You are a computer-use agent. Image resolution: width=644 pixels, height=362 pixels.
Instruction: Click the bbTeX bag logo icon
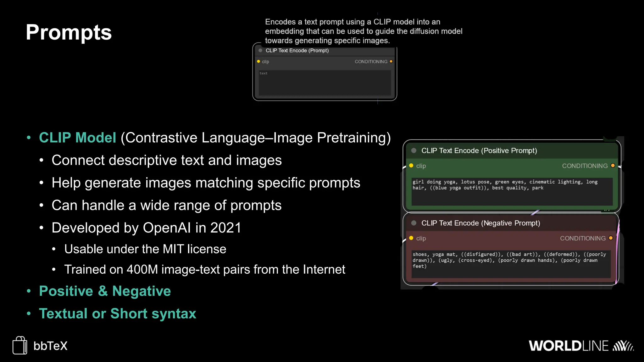[20, 345]
